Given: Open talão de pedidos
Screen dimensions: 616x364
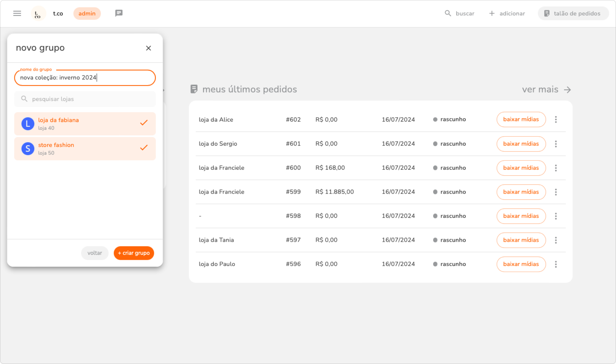Looking at the screenshot, I should (x=573, y=13).
